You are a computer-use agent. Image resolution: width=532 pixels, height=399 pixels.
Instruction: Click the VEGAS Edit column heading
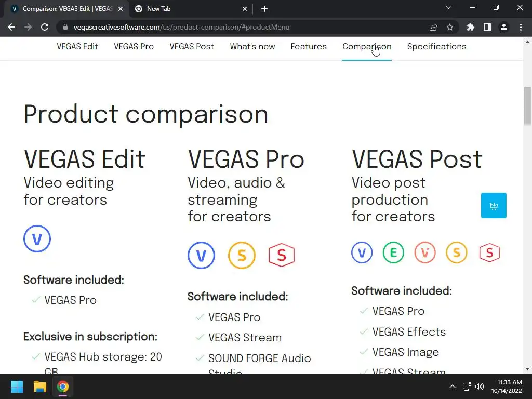pos(85,159)
